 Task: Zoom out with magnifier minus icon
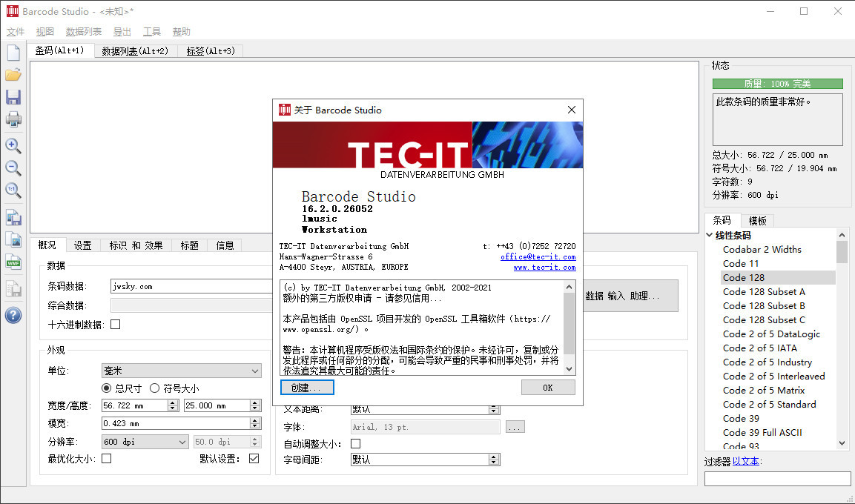(13, 168)
